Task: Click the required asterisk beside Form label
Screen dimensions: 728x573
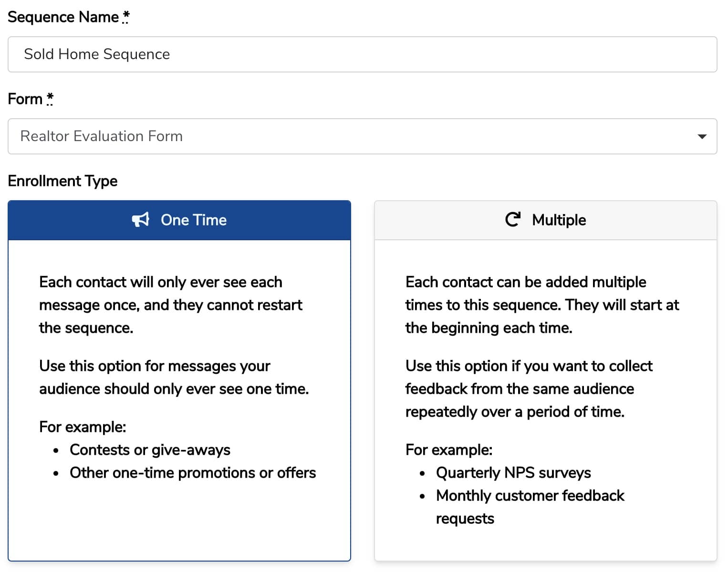Action: (50, 99)
